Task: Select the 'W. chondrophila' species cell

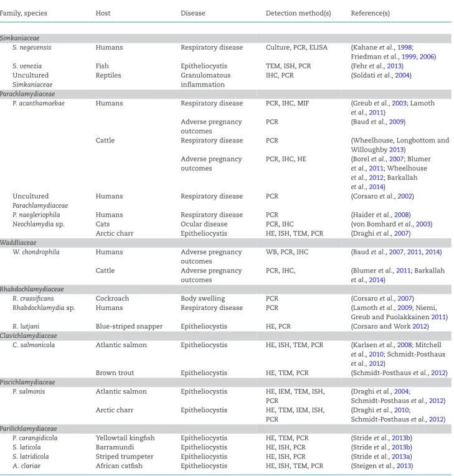Action: 36,252
